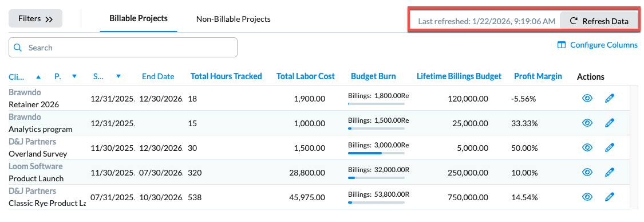The image size is (644, 222).
Task: Sort by Total Hours Tracked header
Action: [226, 76]
